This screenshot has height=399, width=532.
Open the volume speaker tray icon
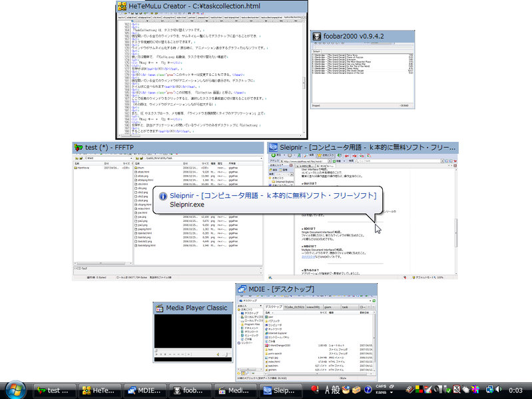point(499,389)
